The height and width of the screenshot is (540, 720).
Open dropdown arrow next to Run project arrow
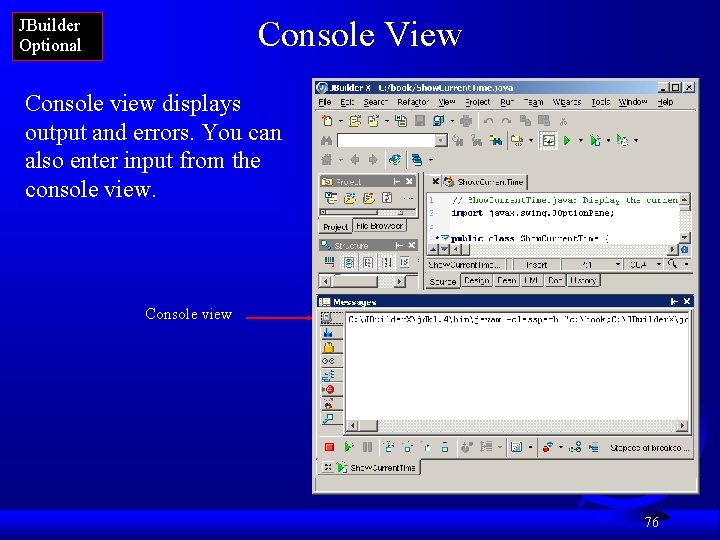click(x=580, y=141)
